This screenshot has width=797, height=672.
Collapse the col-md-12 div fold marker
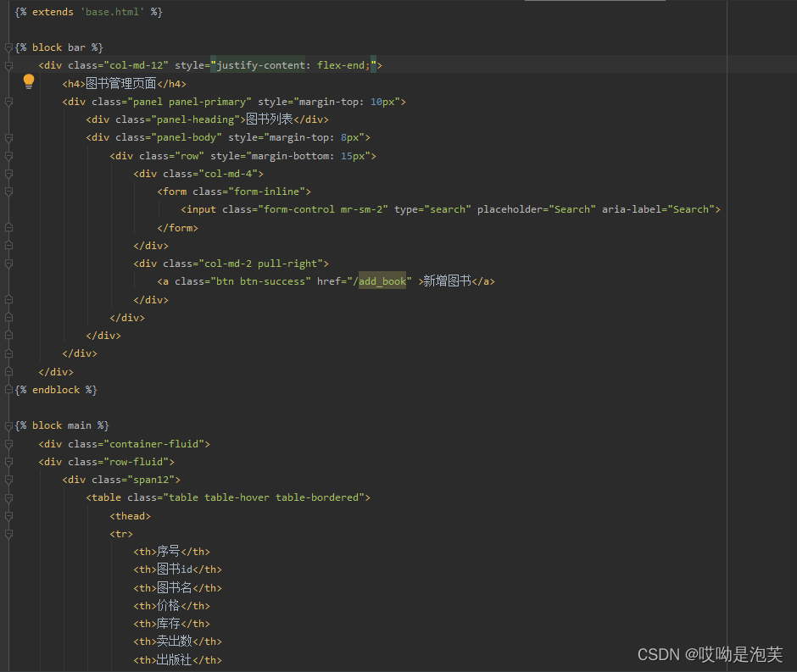point(8,65)
